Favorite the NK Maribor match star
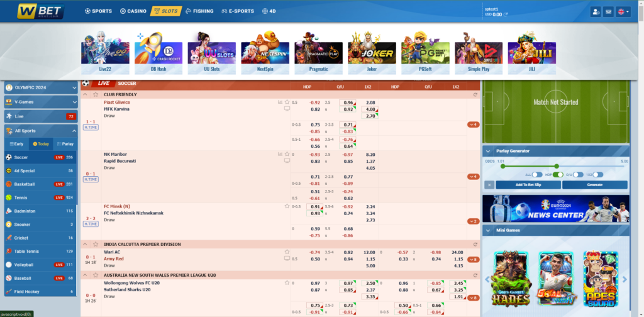The width and height of the screenshot is (644, 317). pyautogui.click(x=287, y=154)
